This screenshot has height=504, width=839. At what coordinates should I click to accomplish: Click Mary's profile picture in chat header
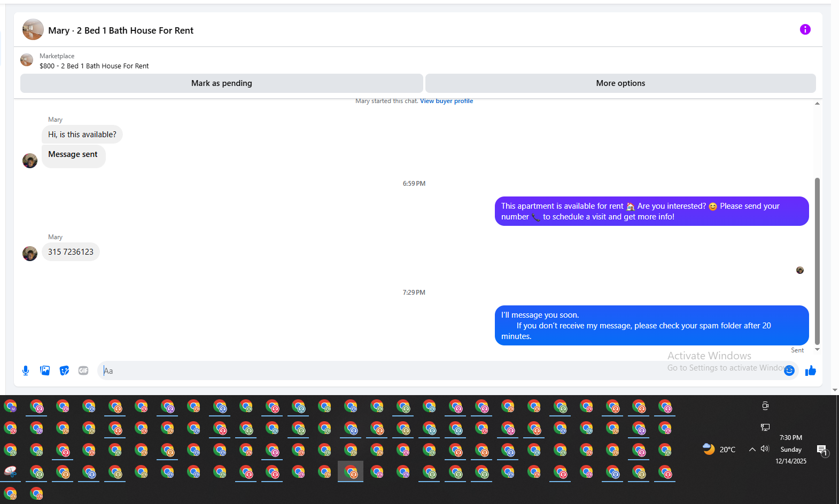point(33,30)
